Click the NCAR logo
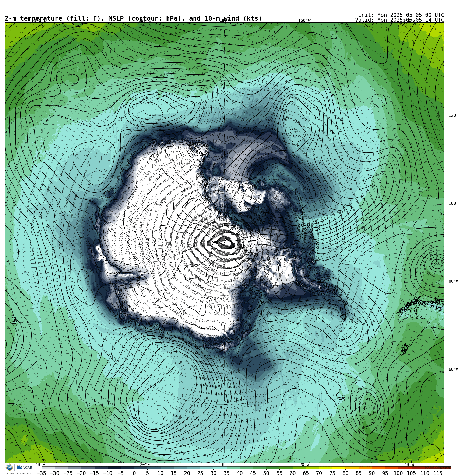Screen dimensions: 458x476 pyautogui.click(x=24, y=467)
